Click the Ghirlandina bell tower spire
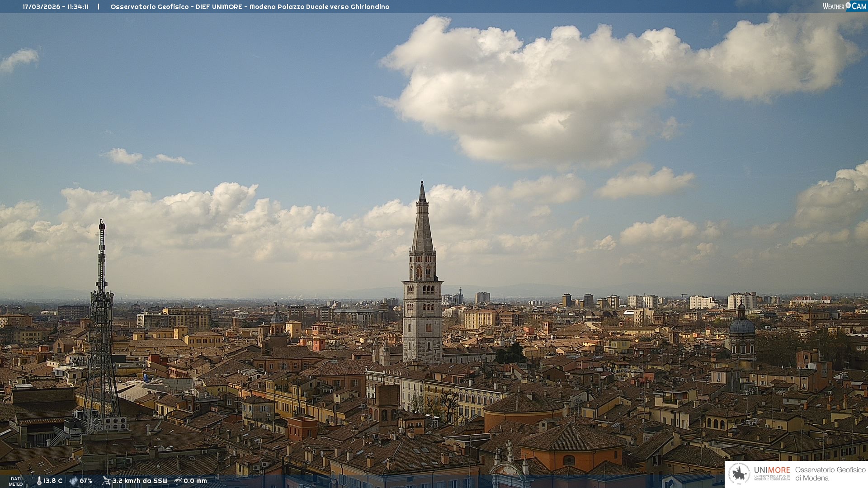Image resolution: width=868 pixels, height=488 pixels. pos(422,226)
